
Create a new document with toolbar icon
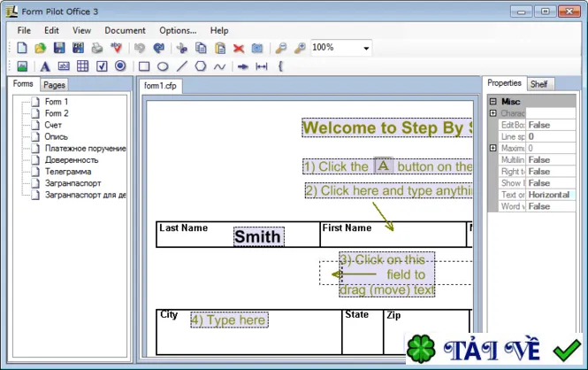(22, 48)
